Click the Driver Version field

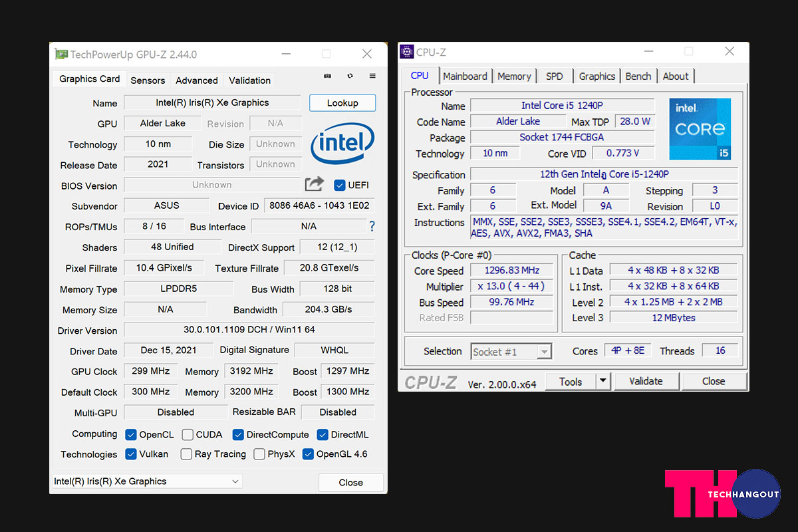(x=249, y=330)
